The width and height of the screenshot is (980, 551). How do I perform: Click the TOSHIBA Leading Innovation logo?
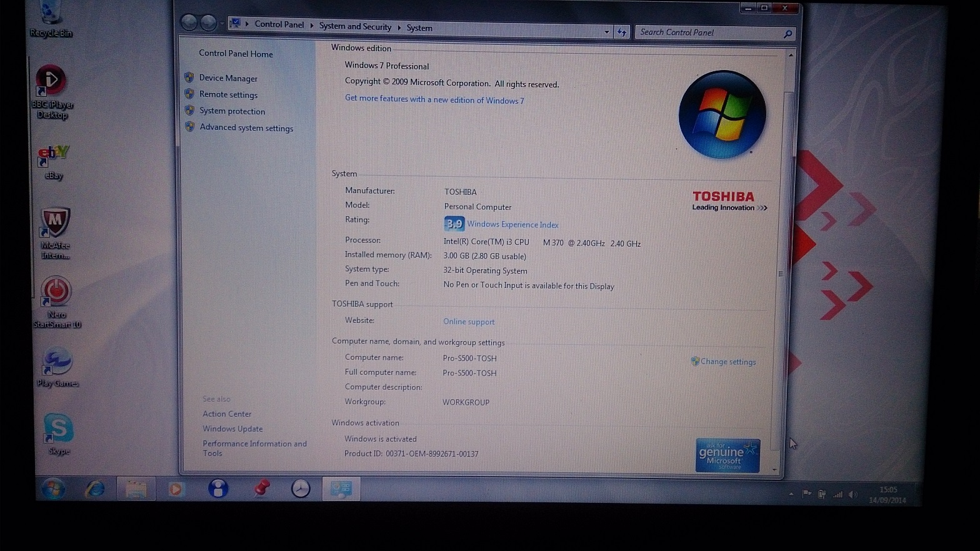point(729,201)
